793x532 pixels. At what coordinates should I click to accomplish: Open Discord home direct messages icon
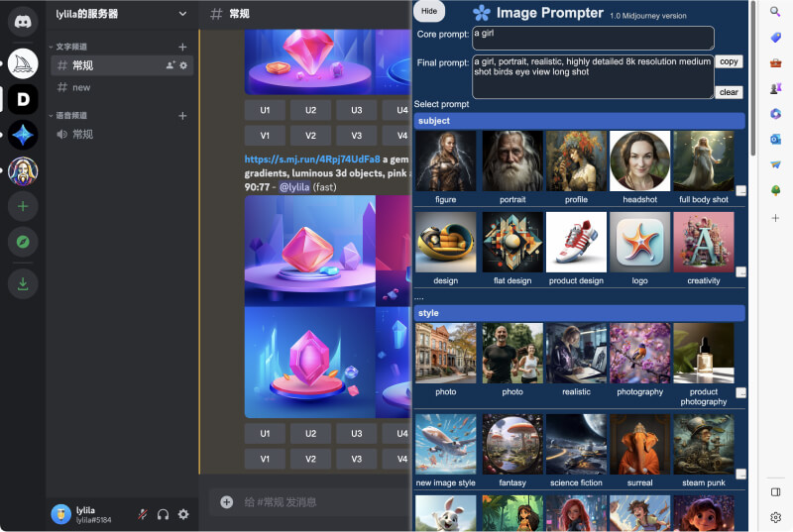pos(22,20)
